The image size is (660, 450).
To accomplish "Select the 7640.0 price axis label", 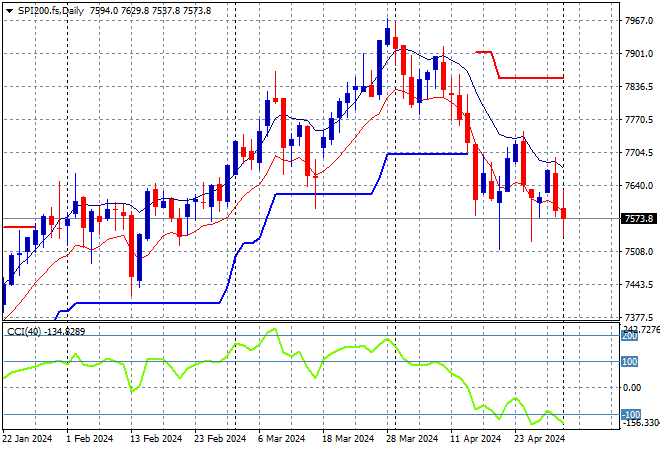I will pyautogui.click(x=639, y=186).
